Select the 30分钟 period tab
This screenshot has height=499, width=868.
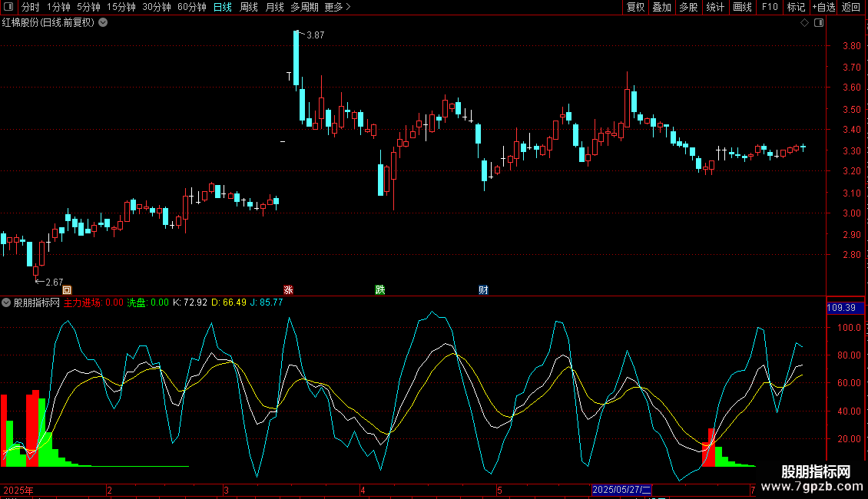tap(157, 7)
